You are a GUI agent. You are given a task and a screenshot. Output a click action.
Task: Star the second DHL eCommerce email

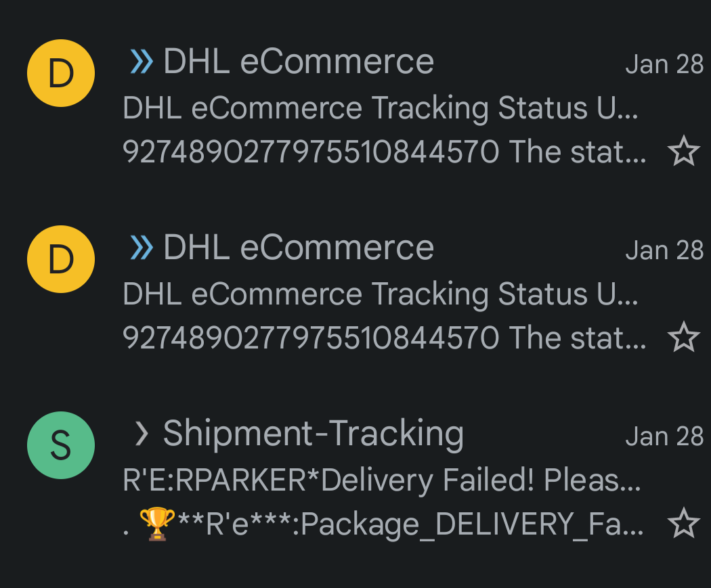[x=683, y=338]
